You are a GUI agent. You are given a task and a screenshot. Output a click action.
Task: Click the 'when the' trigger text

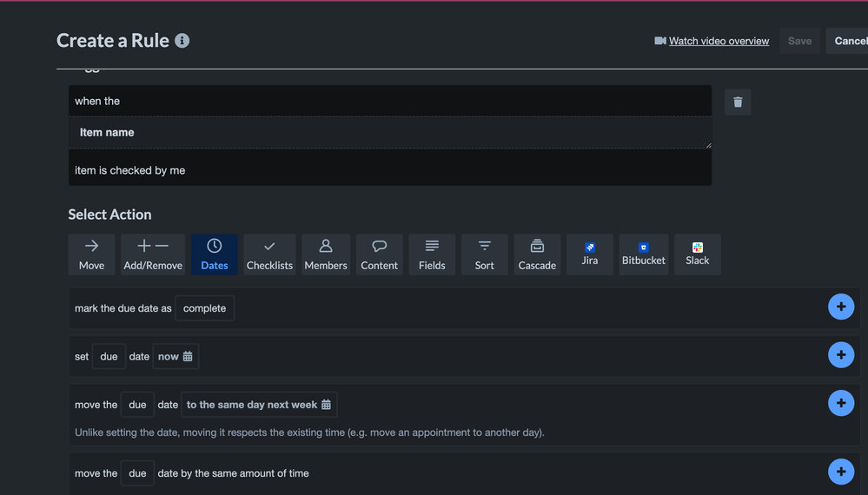pyautogui.click(x=97, y=102)
